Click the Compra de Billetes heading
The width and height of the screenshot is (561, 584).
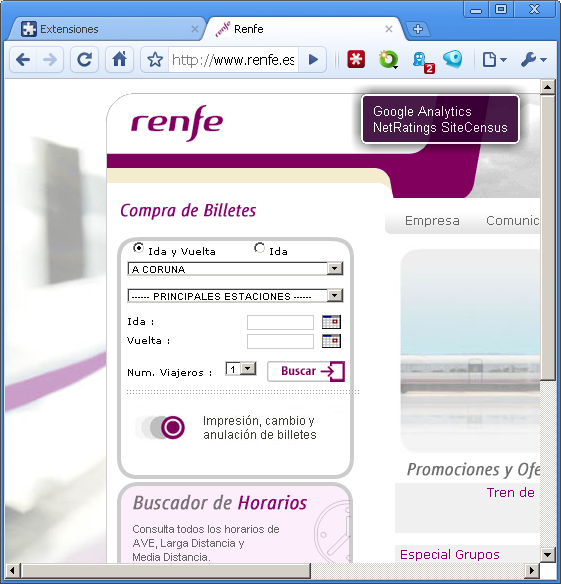coord(188,210)
